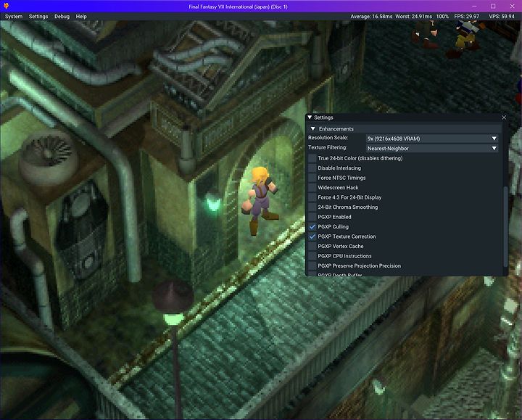Image resolution: width=522 pixels, height=420 pixels.
Task: Enable Force 4:3 For 24-Bit Display
Action: (x=312, y=197)
